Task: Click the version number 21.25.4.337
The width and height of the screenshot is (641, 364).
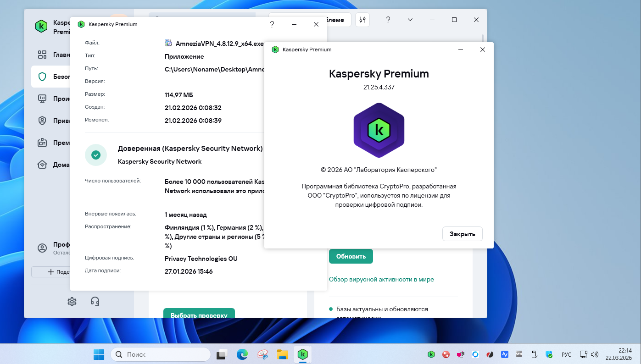Action: click(x=379, y=87)
